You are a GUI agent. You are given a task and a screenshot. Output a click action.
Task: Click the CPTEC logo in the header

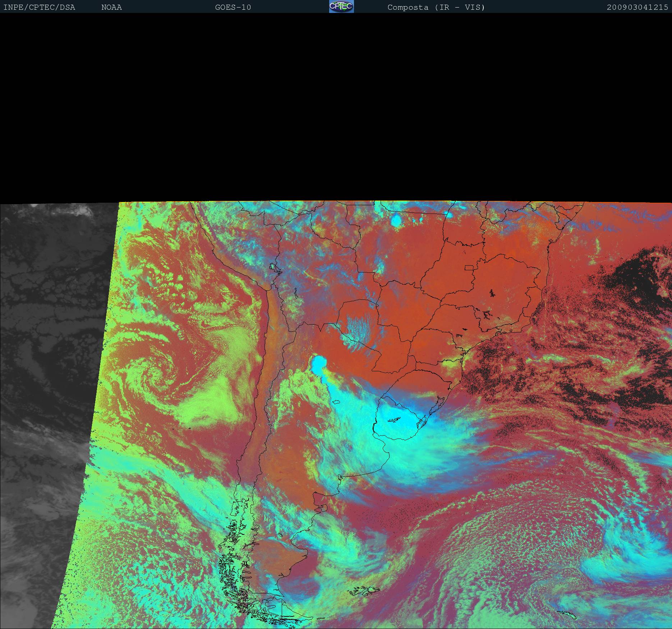341,6
